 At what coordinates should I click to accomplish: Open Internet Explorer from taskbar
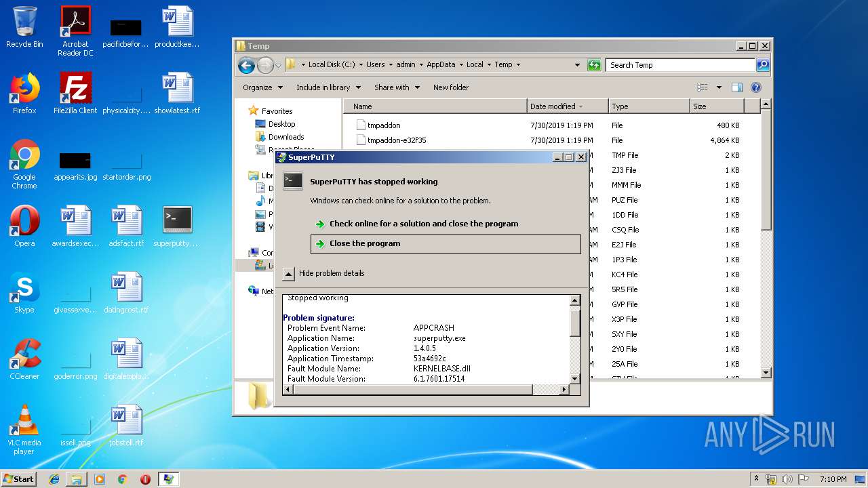[54, 479]
